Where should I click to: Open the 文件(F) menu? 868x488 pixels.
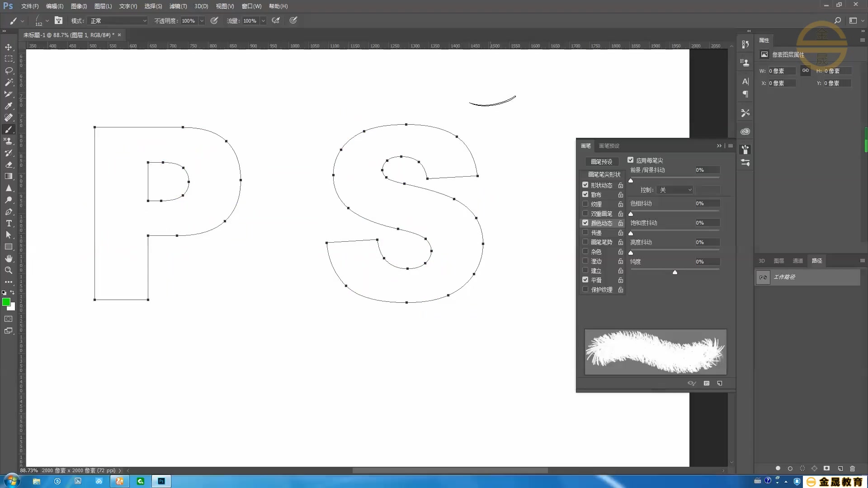pos(30,6)
